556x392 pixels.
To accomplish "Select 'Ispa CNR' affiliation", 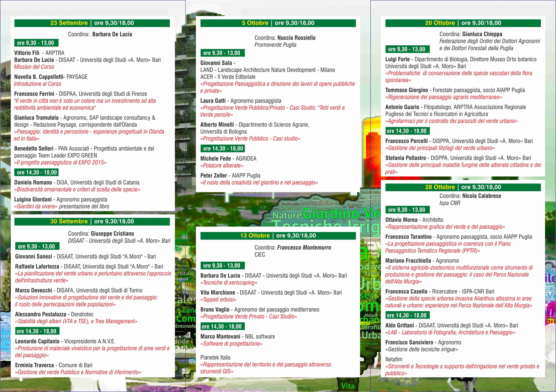I will click(450, 203).
